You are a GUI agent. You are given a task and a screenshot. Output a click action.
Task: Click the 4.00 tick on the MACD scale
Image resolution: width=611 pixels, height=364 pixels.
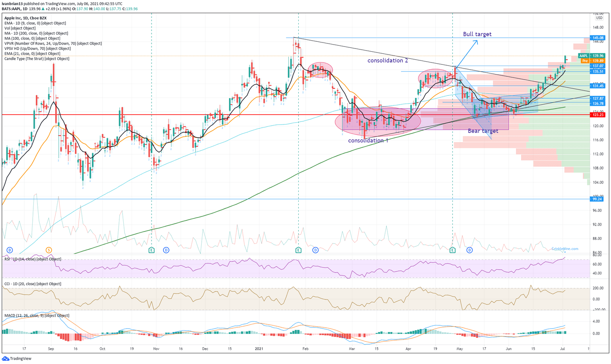tap(596, 321)
